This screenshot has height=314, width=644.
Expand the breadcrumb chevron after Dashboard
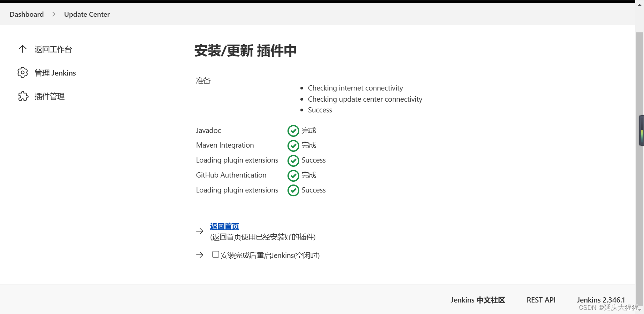[54, 14]
